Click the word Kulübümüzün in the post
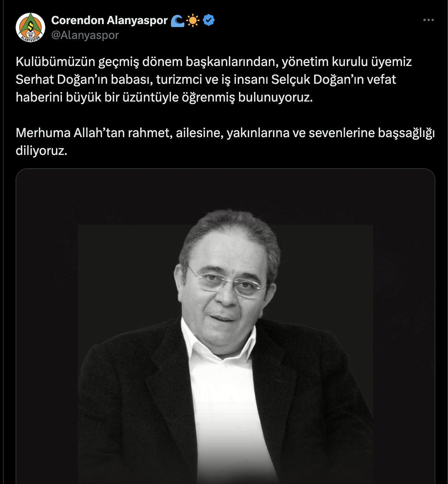The width and height of the screenshot is (448, 484). point(56,62)
